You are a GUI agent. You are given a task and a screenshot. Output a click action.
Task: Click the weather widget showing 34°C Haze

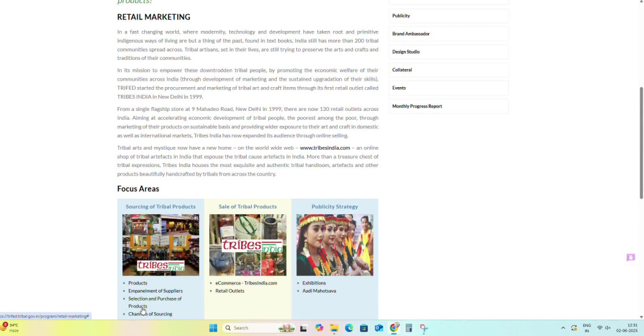10,328
